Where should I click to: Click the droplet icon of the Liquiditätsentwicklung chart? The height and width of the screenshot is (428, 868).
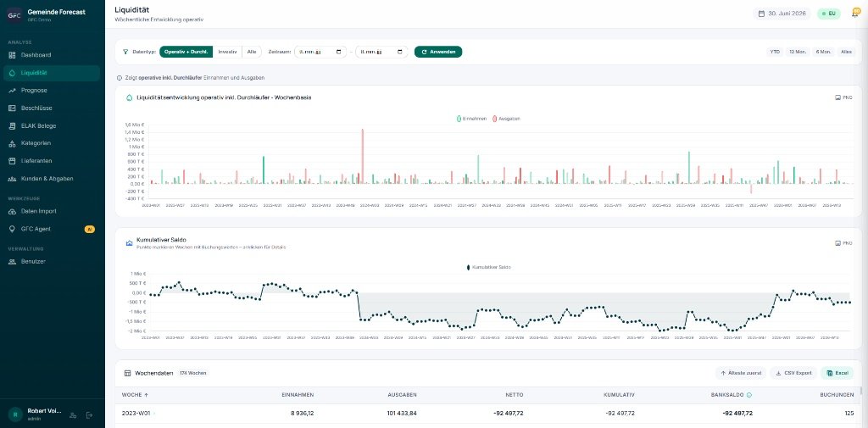pos(129,97)
